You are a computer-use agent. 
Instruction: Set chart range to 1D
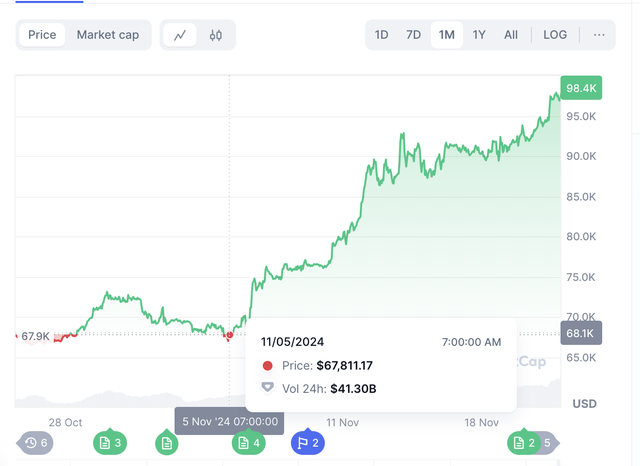(382, 35)
